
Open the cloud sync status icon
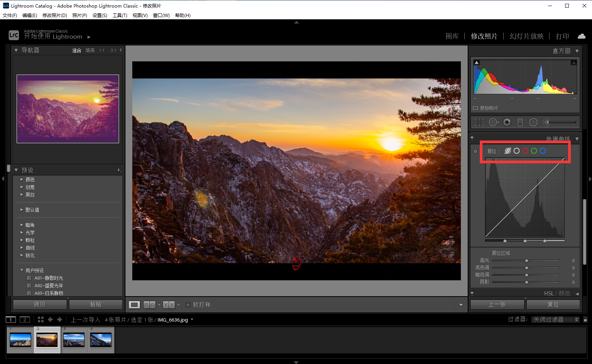click(581, 36)
